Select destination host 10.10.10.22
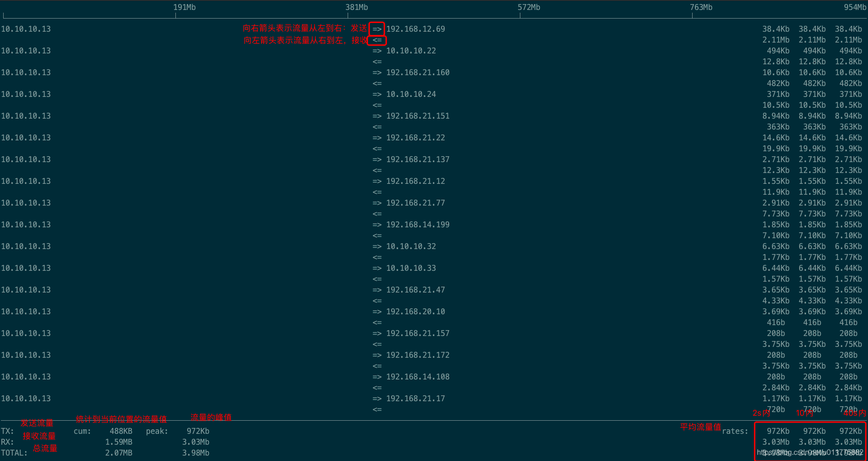Screen dimensions: 868x461 [x=411, y=51]
